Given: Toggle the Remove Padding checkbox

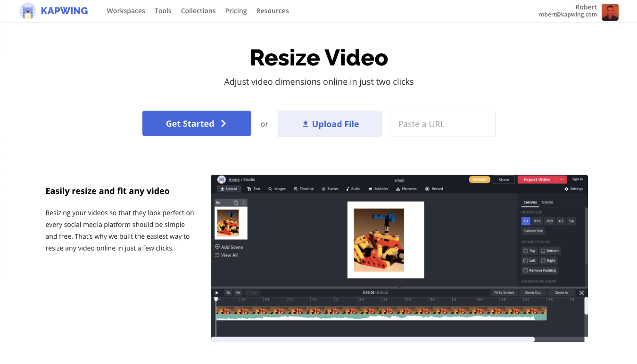Looking at the screenshot, I should [526, 270].
